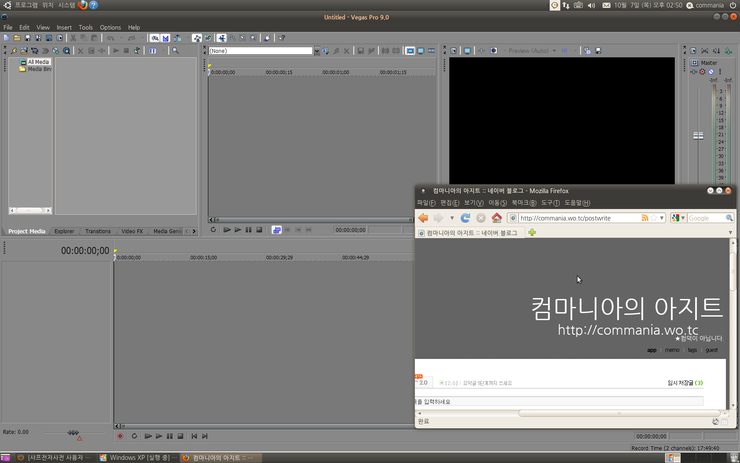
Task: Toggle Loop Playback in the trimmer transport
Action: (x=213, y=230)
